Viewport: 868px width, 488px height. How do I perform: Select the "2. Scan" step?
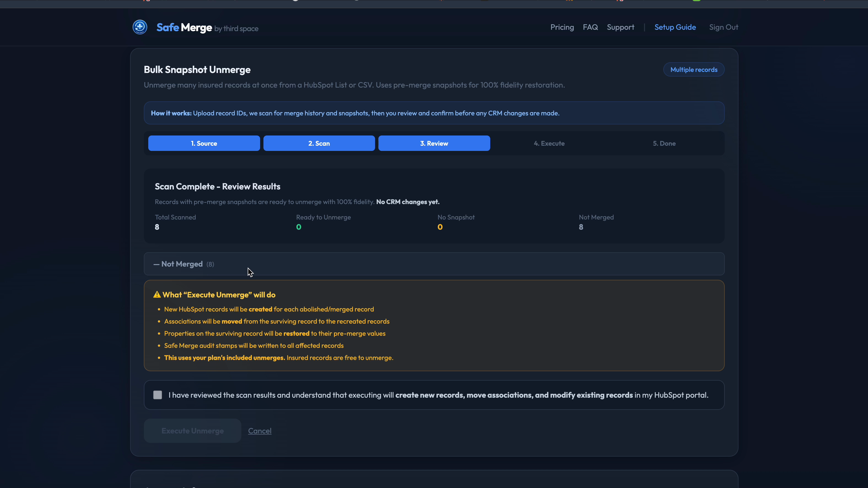(x=319, y=143)
